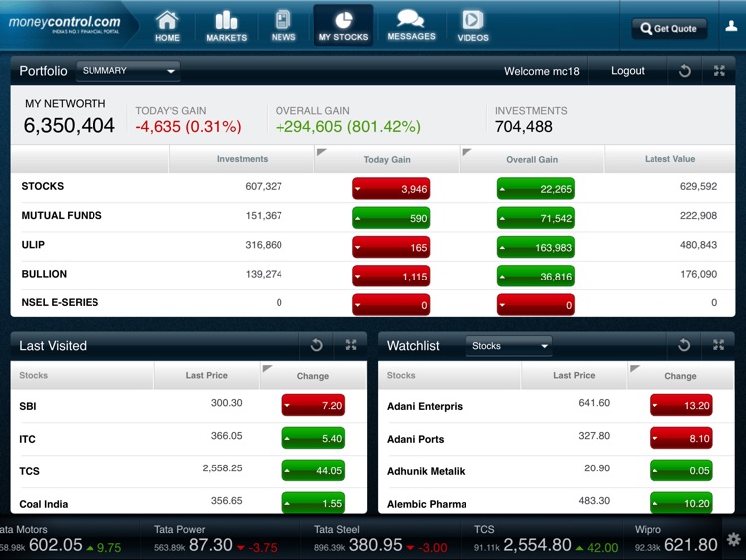Open Adani Ports in Watchlist
Screen dimensions: 746x560
click(556, 439)
